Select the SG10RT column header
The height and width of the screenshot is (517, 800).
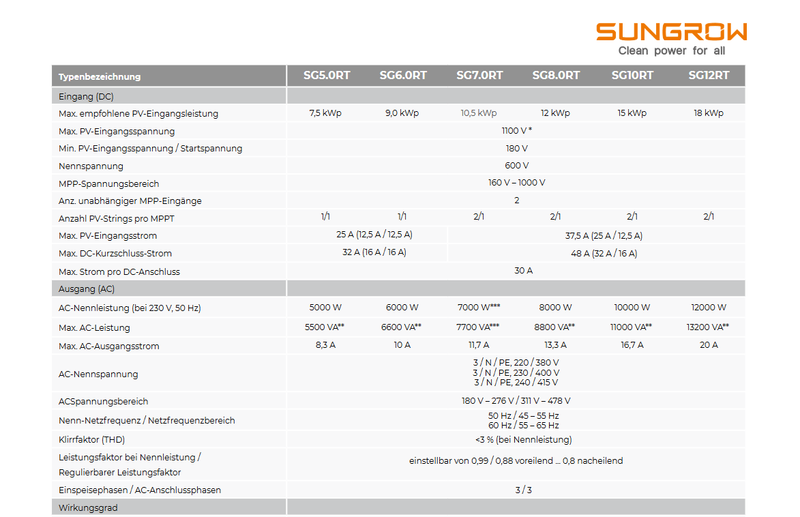632,76
